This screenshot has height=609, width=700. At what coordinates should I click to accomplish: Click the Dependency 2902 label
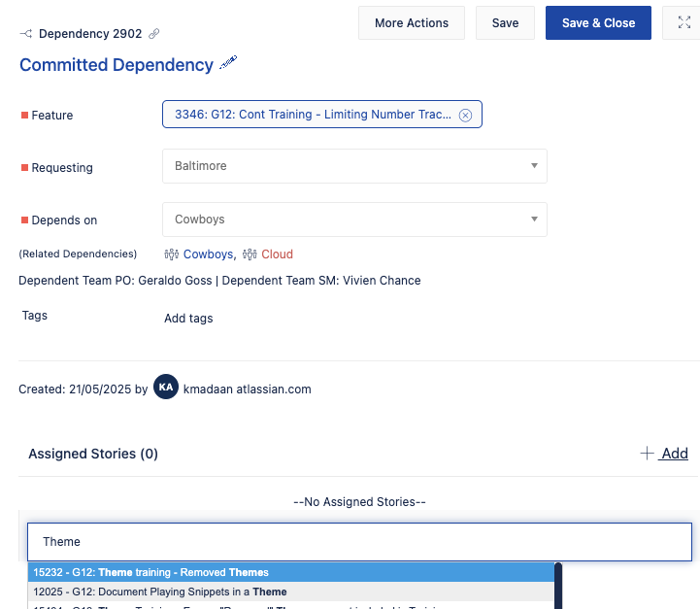[90, 33]
